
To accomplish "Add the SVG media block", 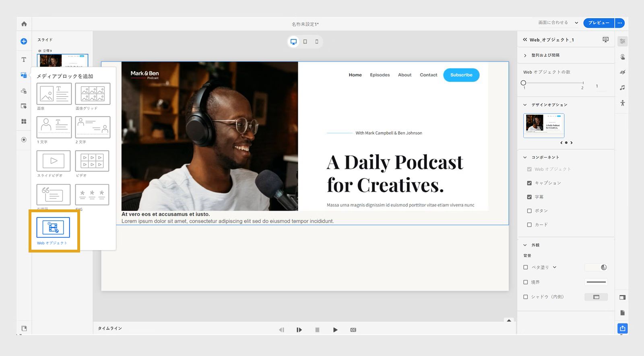I will click(x=92, y=195).
